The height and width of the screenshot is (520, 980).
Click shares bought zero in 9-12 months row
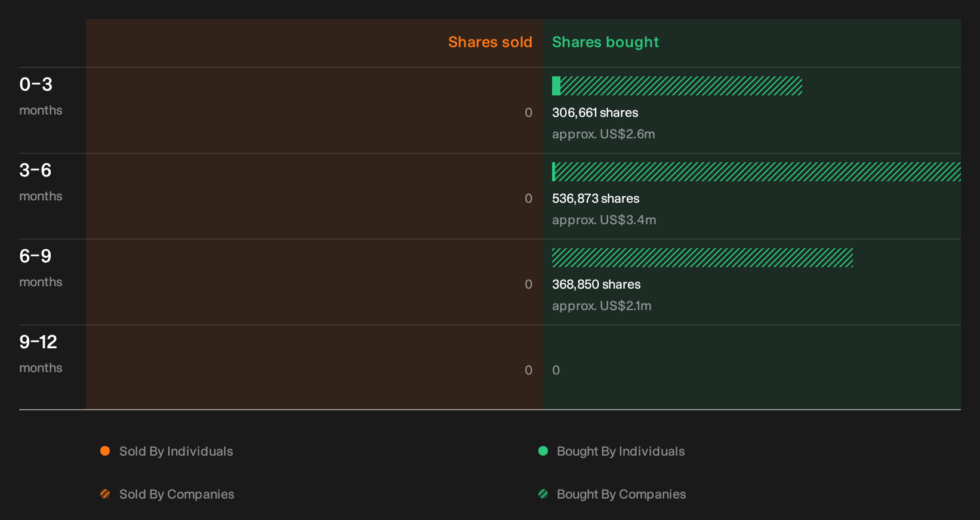pyautogui.click(x=556, y=370)
